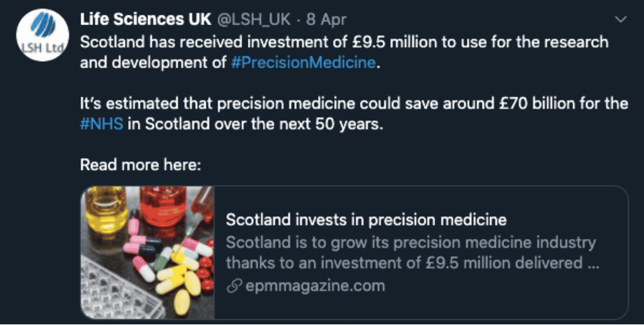Click the card description about £9.5 million investment
Image resolution: width=644 pixels, height=325 pixels.
click(412, 252)
